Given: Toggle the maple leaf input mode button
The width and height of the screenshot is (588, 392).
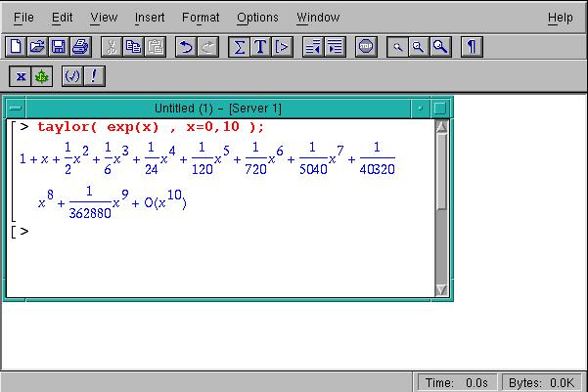Looking at the screenshot, I should (x=41, y=75).
